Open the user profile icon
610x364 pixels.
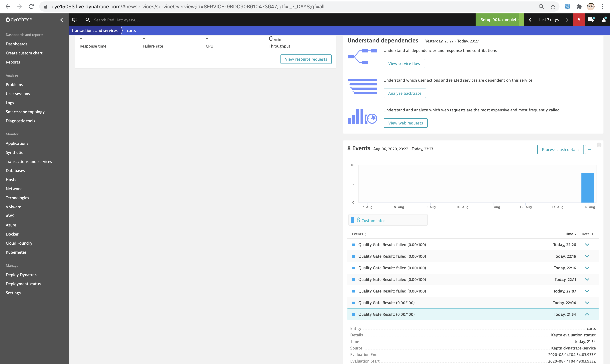click(604, 20)
